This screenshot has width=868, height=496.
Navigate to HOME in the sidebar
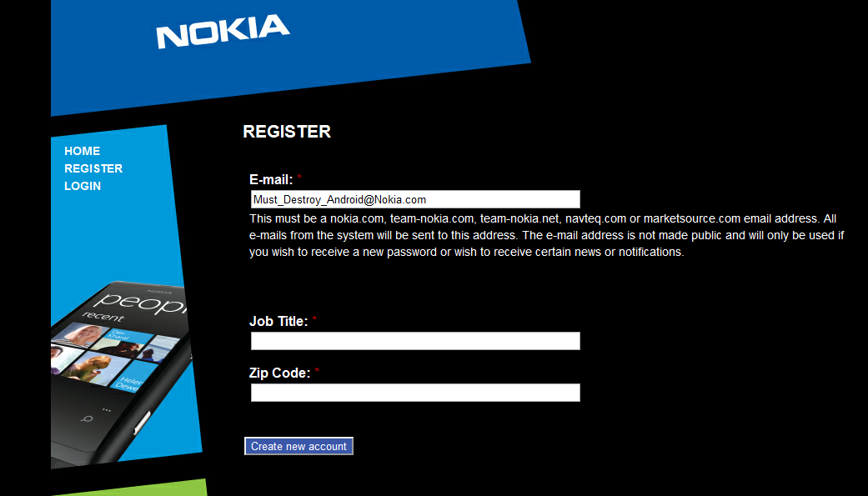click(x=82, y=151)
